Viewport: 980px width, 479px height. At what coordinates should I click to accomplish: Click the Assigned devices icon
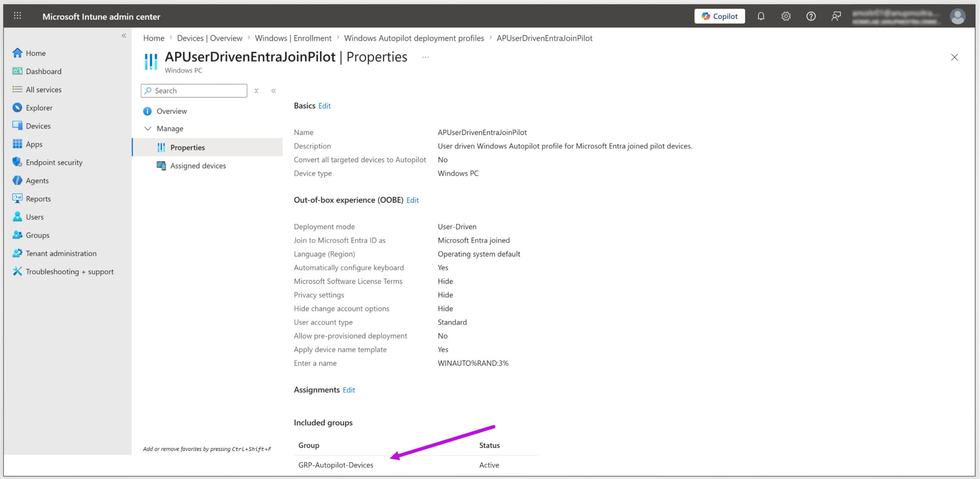click(x=161, y=166)
